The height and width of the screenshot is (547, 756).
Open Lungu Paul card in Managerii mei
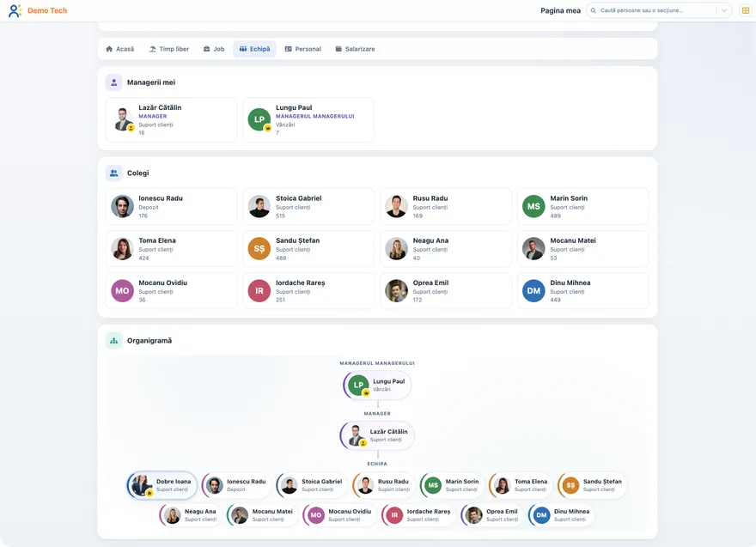click(x=308, y=120)
